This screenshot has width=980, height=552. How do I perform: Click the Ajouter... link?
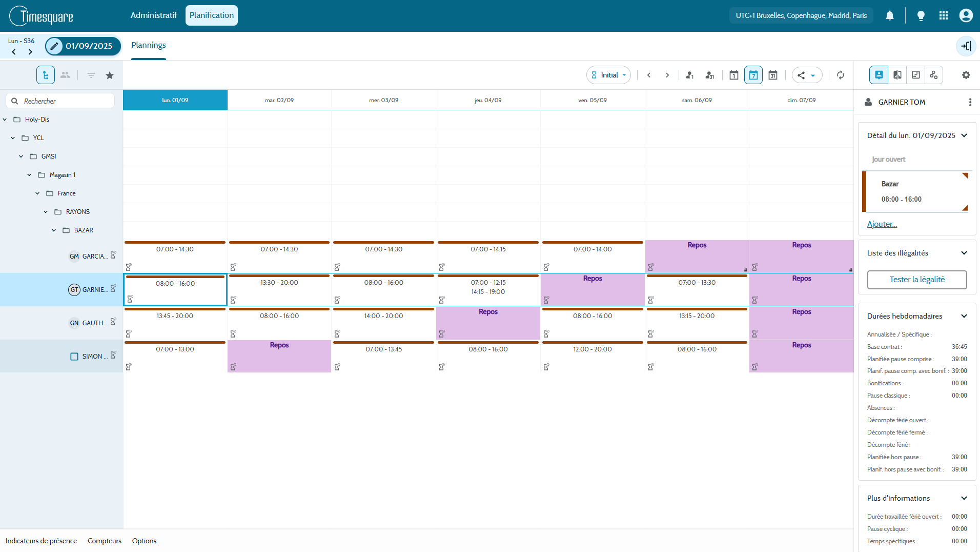pyautogui.click(x=882, y=224)
